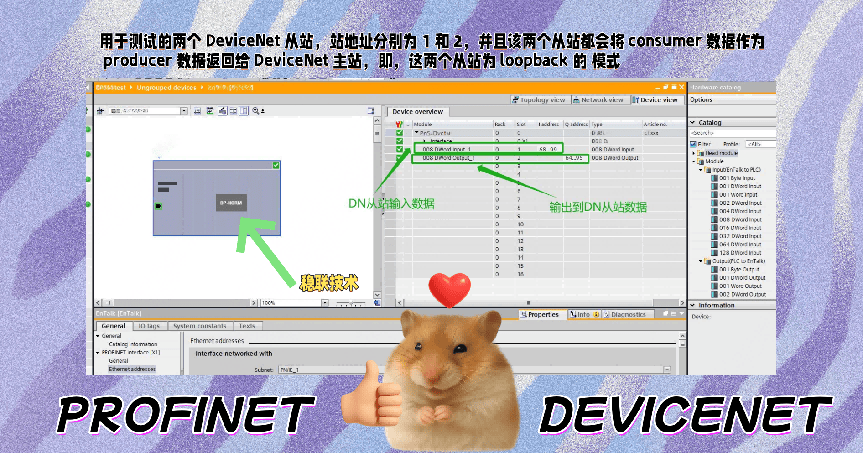Open the Subnet dropdown field
Screen dimensions: 863x453
(x=475, y=370)
